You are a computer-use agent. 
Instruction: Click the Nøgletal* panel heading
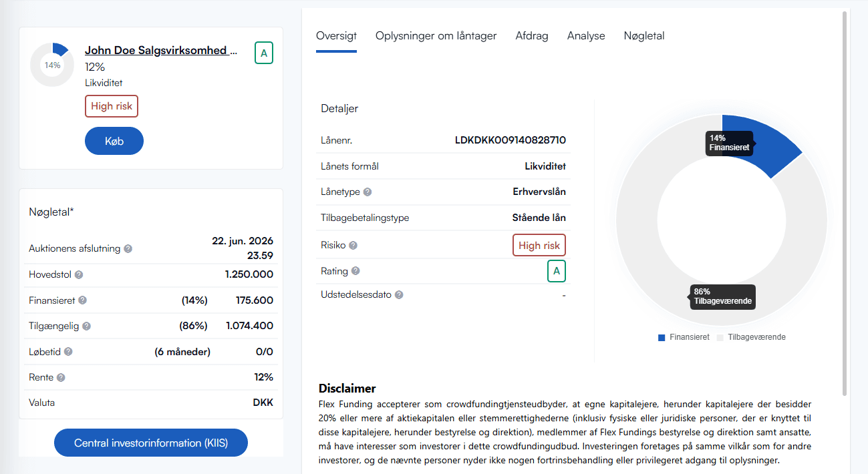51,212
